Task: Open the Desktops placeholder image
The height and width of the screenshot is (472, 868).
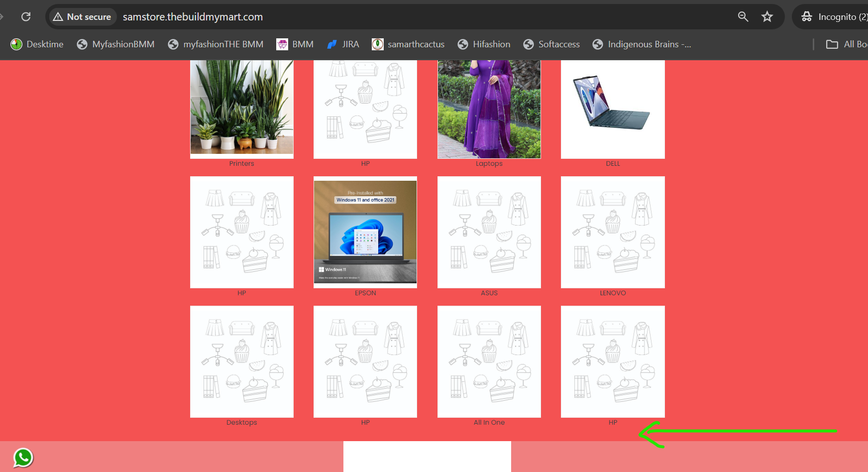Action: point(242,361)
